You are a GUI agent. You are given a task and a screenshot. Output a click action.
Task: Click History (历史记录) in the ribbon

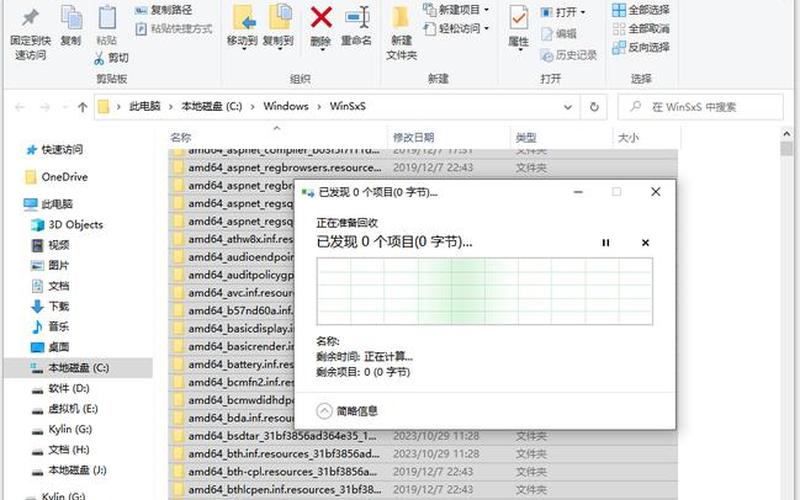[x=568, y=55]
